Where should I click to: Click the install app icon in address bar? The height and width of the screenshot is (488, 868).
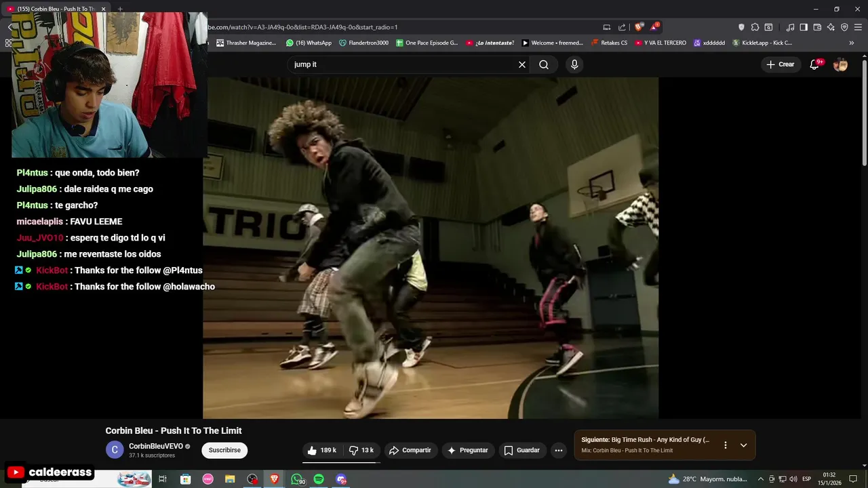(x=607, y=27)
